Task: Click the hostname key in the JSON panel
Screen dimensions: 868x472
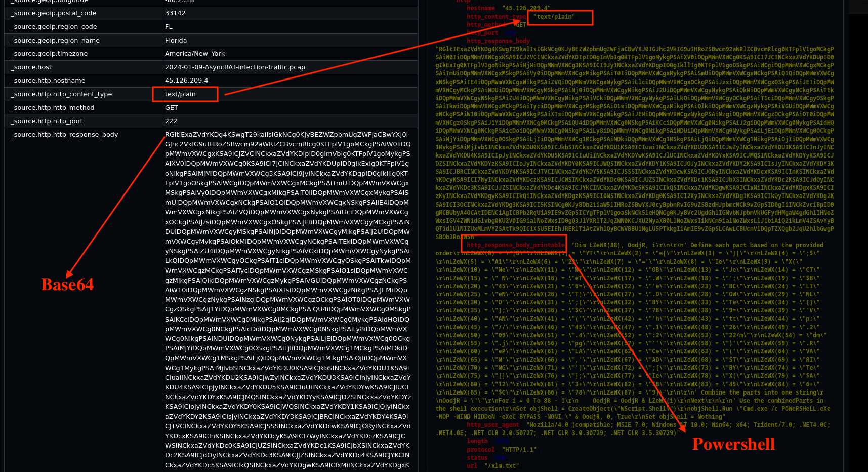Action: [x=481, y=8]
